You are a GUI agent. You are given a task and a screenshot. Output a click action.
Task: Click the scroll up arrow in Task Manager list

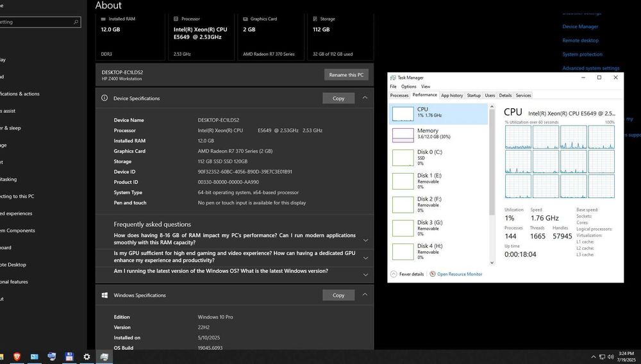pyautogui.click(x=492, y=106)
